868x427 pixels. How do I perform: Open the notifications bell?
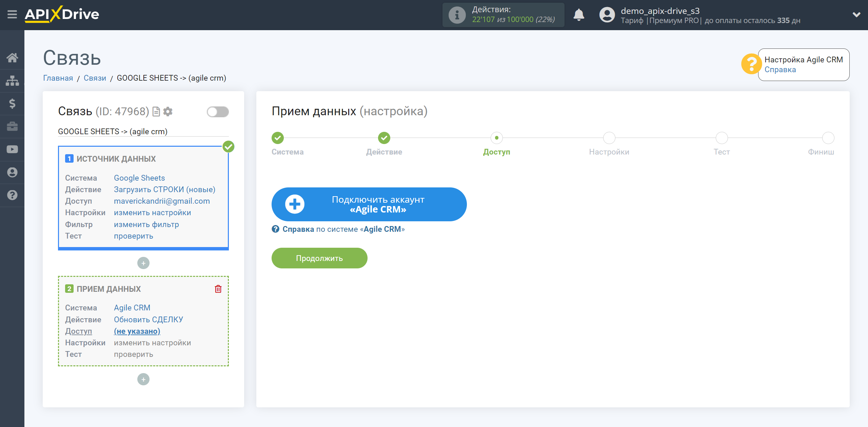click(x=579, y=15)
